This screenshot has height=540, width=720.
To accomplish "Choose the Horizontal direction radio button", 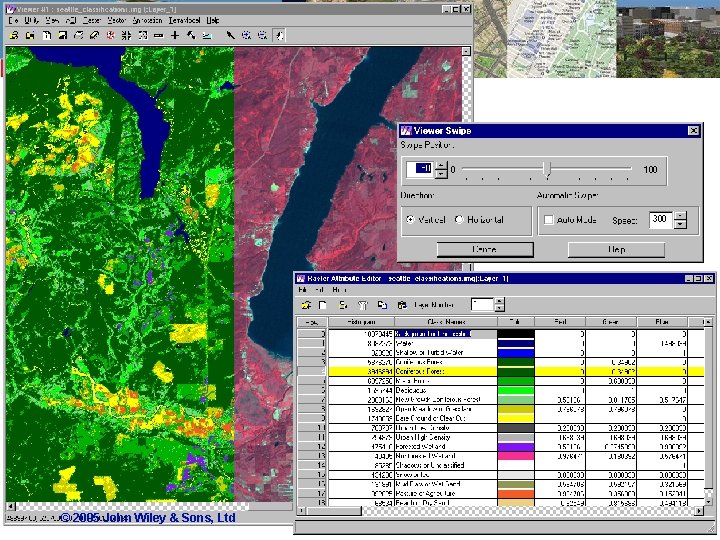I will coord(459,220).
